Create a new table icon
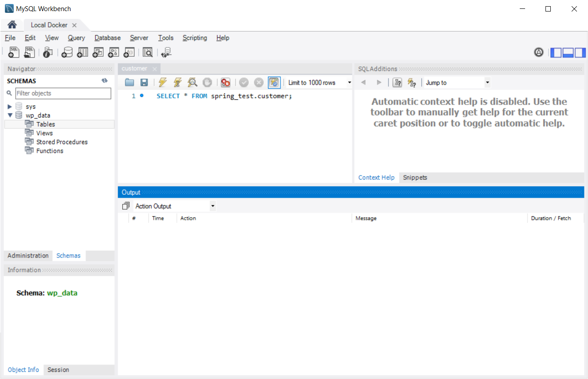The width and height of the screenshot is (588, 379). tap(82, 53)
